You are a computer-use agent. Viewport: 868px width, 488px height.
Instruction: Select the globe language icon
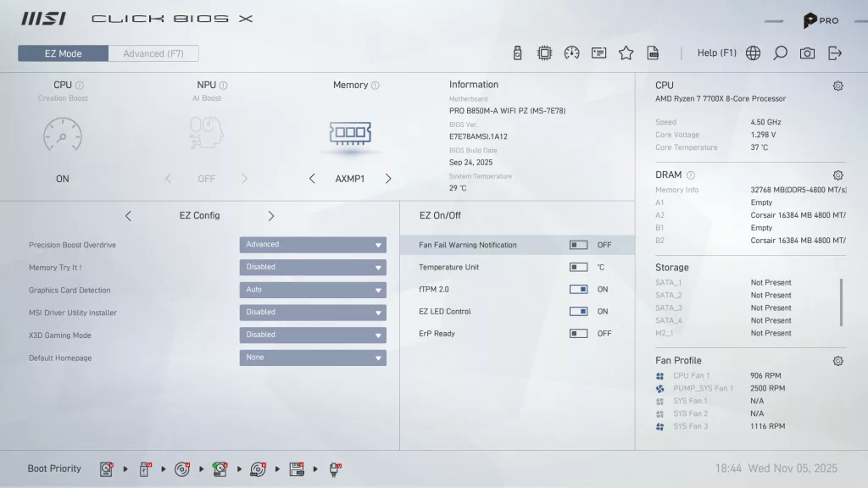753,53
